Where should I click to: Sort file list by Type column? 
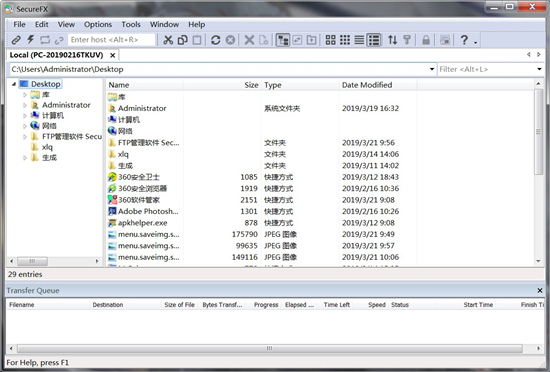(300, 85)
